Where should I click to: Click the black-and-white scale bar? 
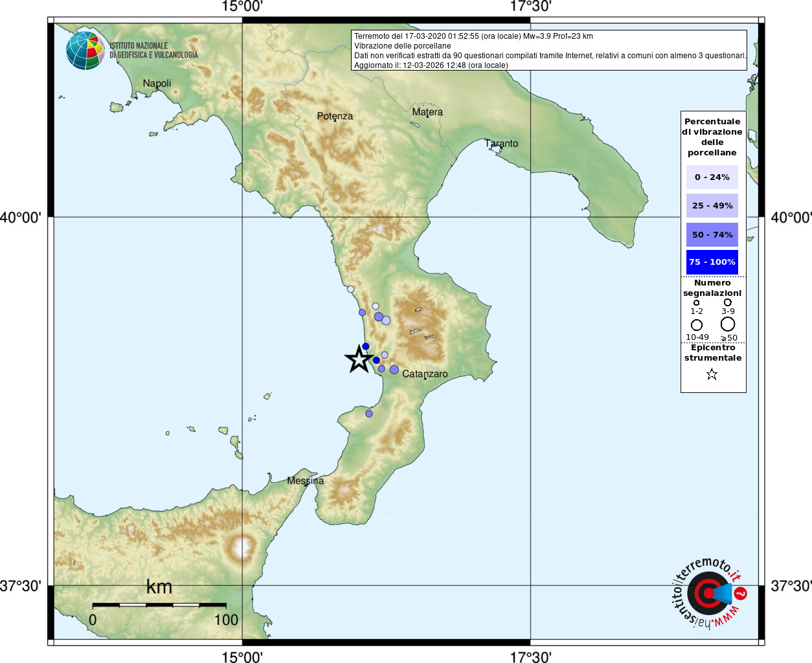click(x=159, y=605)
